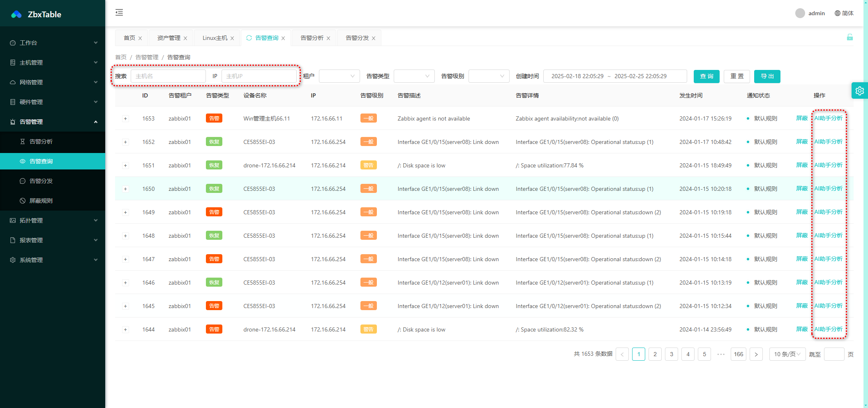Click AI助手分析 for alert 1653
The width and height of the screenshot is (868, 408).
828,118
